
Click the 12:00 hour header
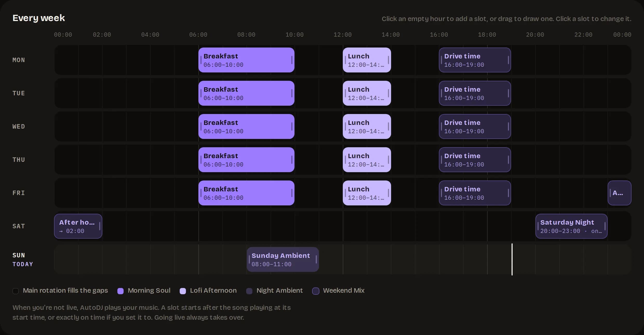[x=343, y=35]
